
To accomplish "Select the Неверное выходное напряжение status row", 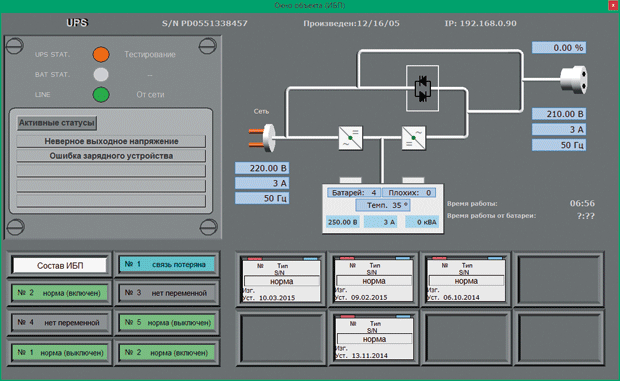I will (x=111, y=141).
